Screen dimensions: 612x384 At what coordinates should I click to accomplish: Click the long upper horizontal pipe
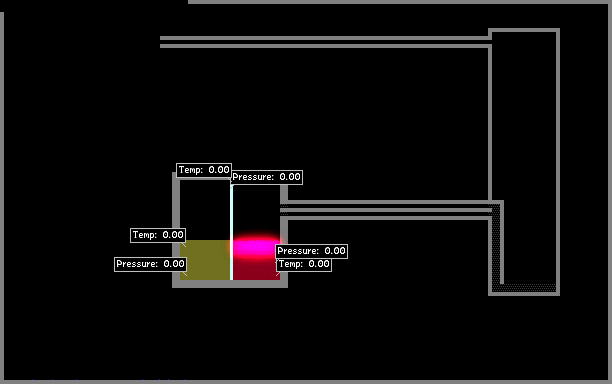tap(325, 42)
